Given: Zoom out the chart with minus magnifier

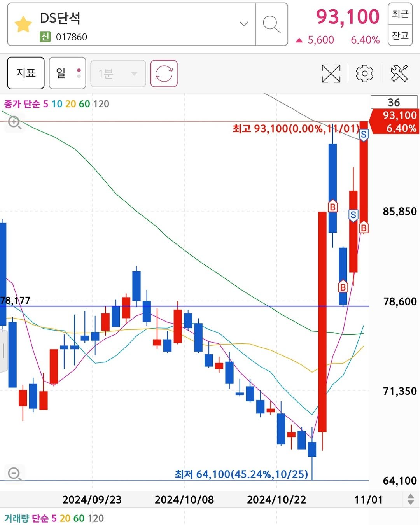Looking at the screenshot, I should pos(15,474).
